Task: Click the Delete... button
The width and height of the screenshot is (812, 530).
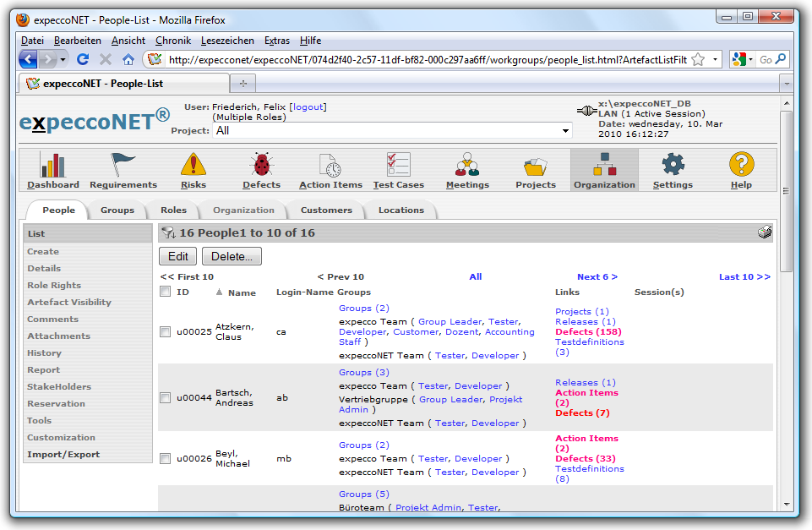Action: click(232, 257)
